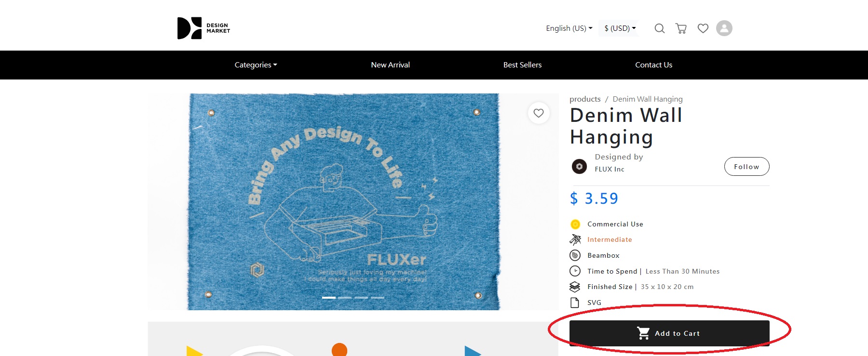The width and height of the screenshot is (868, 356).
Task: Toggle favorite heart on product image
Action: pyautogui.click(x=539, y=113)
